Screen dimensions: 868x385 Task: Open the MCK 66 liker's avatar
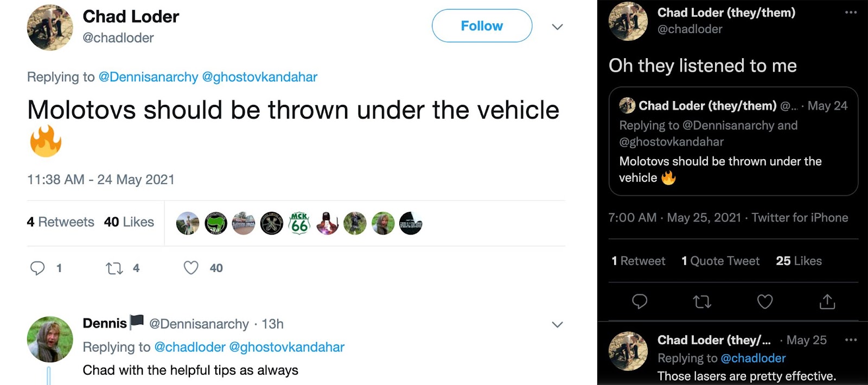pyautogui.click(x=299, y=223)
